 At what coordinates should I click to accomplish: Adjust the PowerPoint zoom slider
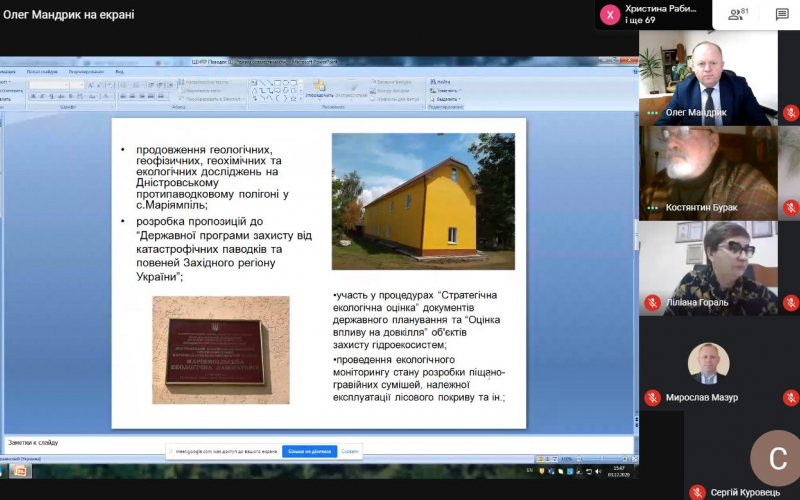click(602, 459)
